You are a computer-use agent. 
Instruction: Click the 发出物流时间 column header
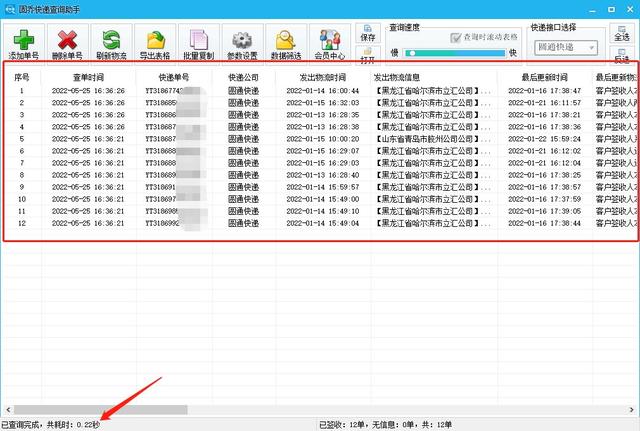pos(322,77)
